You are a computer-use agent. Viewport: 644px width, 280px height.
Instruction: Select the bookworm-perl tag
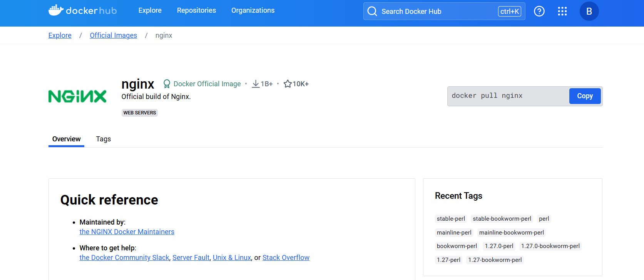click(x=457, y=246)
